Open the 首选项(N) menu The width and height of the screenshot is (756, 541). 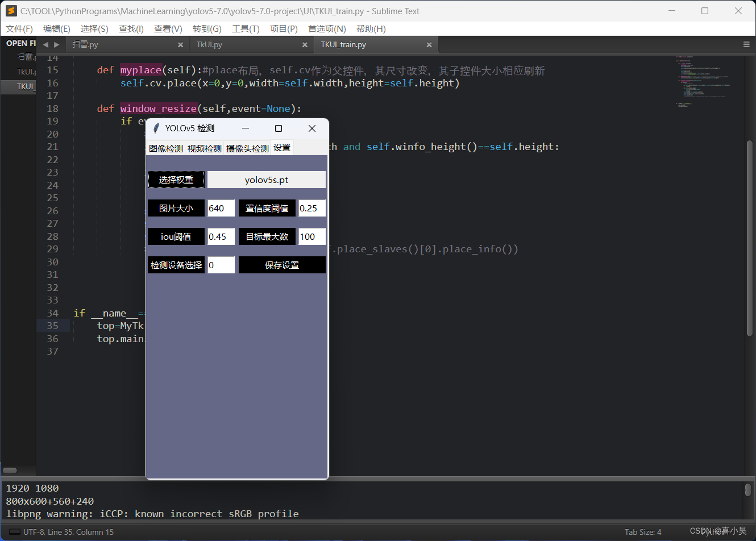(x=327, y=29)
